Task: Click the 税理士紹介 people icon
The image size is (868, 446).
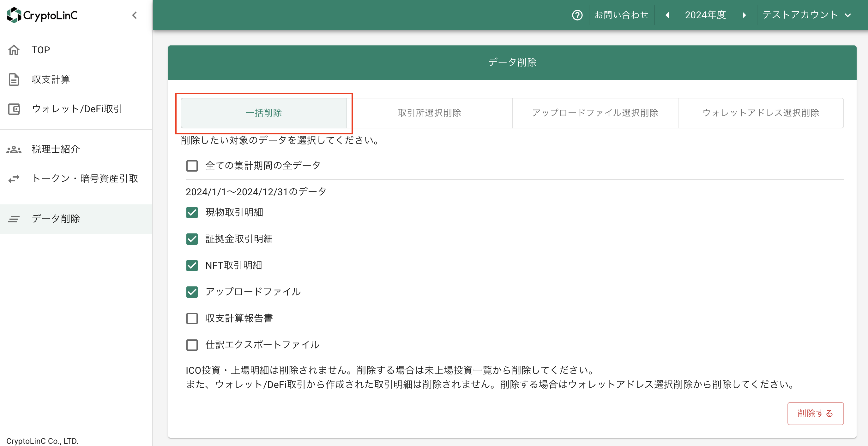Action: pyautogui.click(x=14, y=150)
